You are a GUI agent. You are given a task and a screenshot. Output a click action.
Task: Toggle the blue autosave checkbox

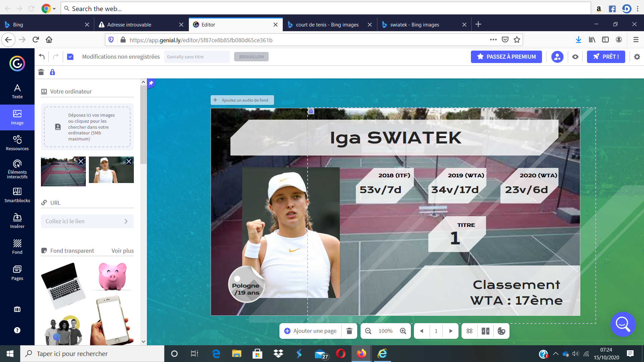70,57
